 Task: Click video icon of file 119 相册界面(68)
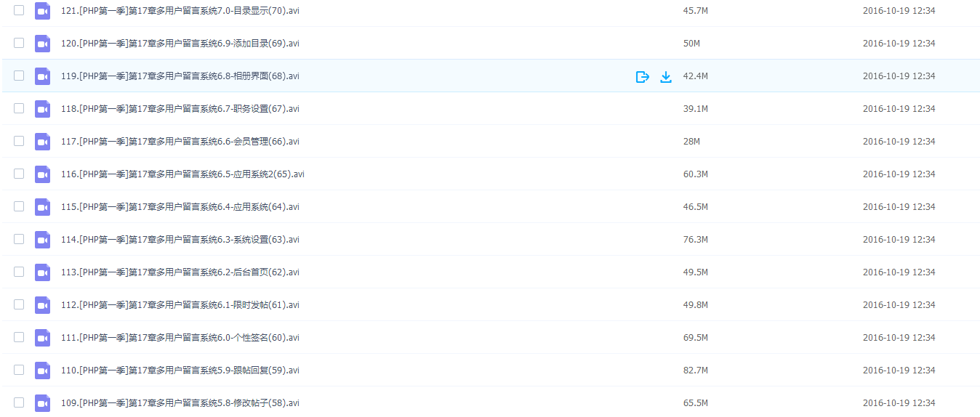point(42,76)
